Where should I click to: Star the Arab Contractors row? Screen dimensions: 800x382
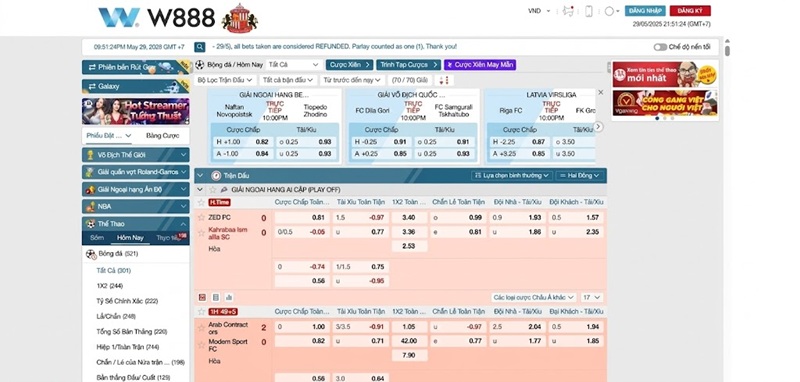201,327
